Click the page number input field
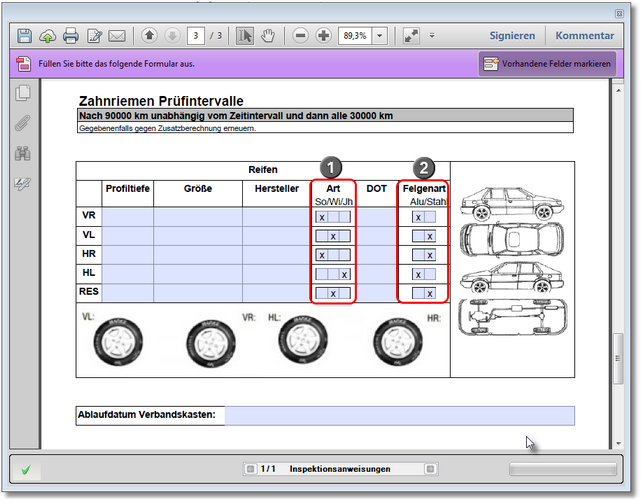The image size is (641, 502). [196, 36]
